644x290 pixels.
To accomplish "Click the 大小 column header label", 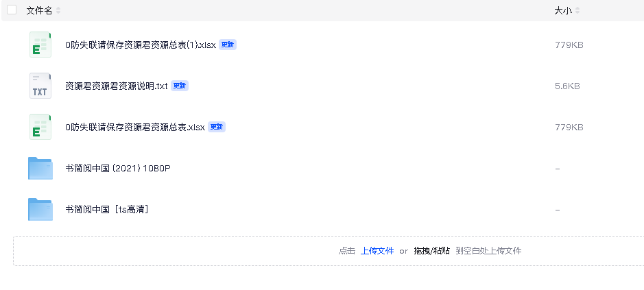I will (x=563, y=11).
